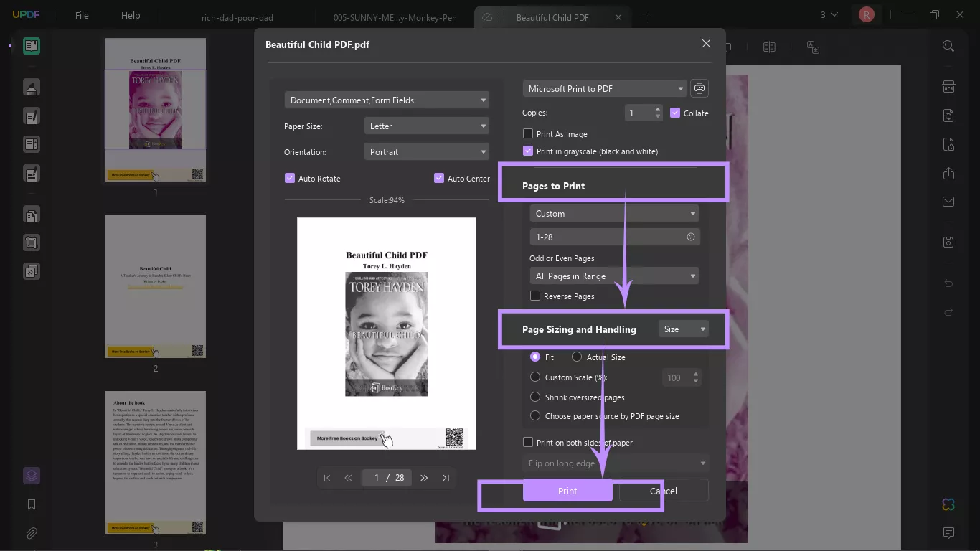Go to previous page in print preview
The height and width of the screenshot is (551, 980).
tap(348, 478)
